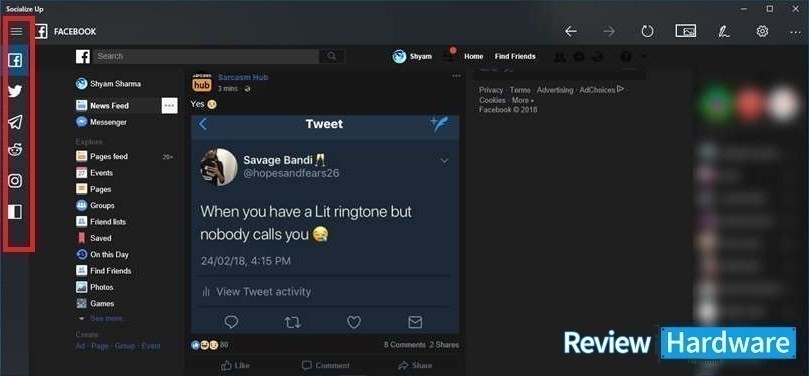Open the 2 Shares link
Viewport: 809px width, 376px height.
pos(444,345)
